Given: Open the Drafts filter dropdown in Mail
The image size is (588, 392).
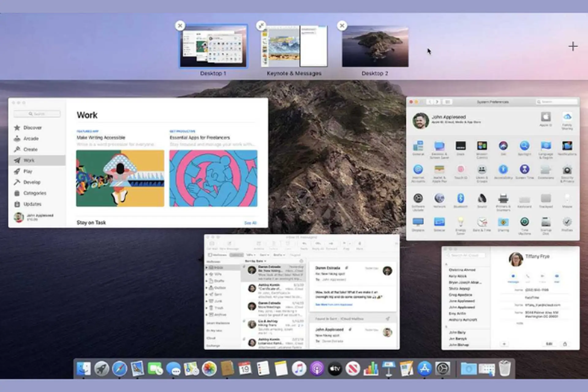Looking at the screenshot, I should pos(279,255).
